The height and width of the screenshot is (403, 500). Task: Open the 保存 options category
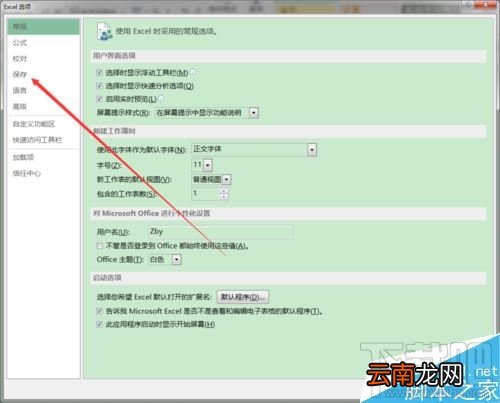pos(20,74)
